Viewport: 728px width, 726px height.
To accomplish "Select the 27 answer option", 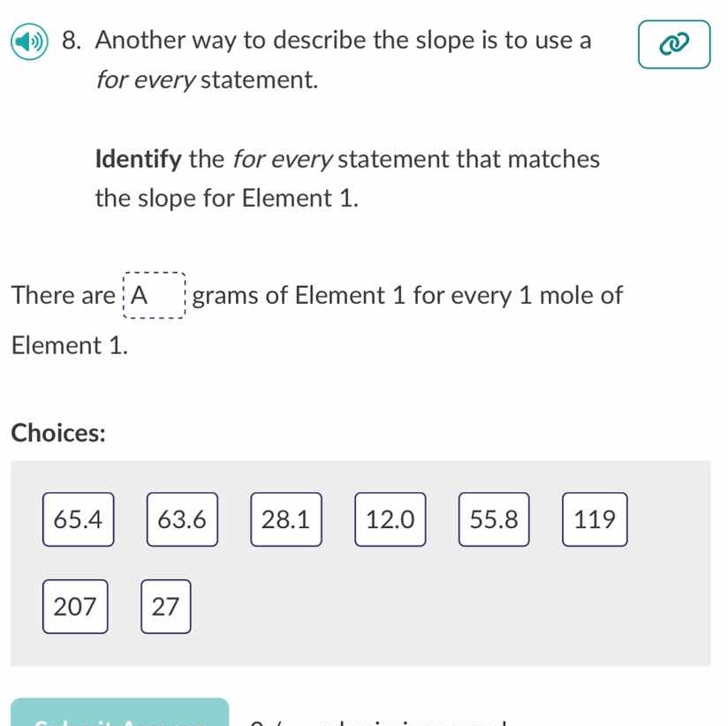I will pos(165,606).
